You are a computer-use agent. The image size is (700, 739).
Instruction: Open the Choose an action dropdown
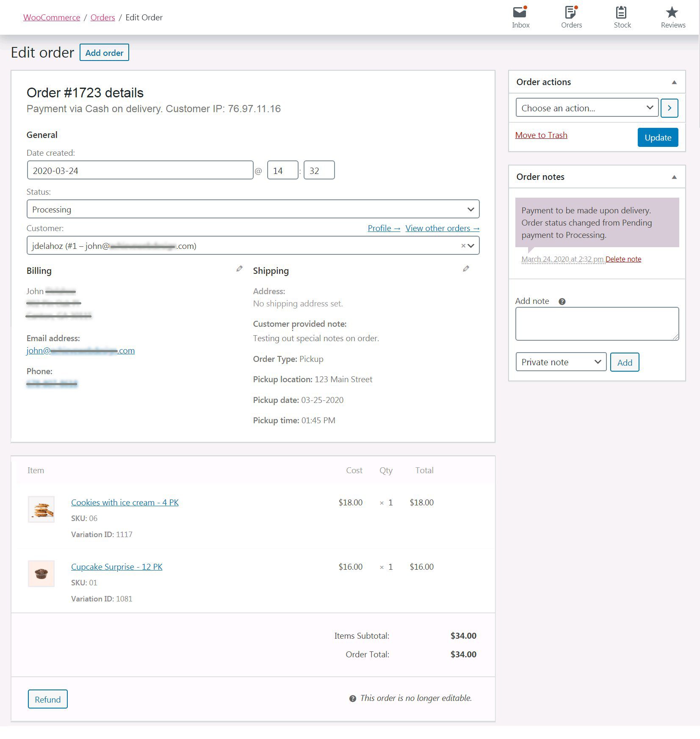pyautogui.click(x=587, y=108)
